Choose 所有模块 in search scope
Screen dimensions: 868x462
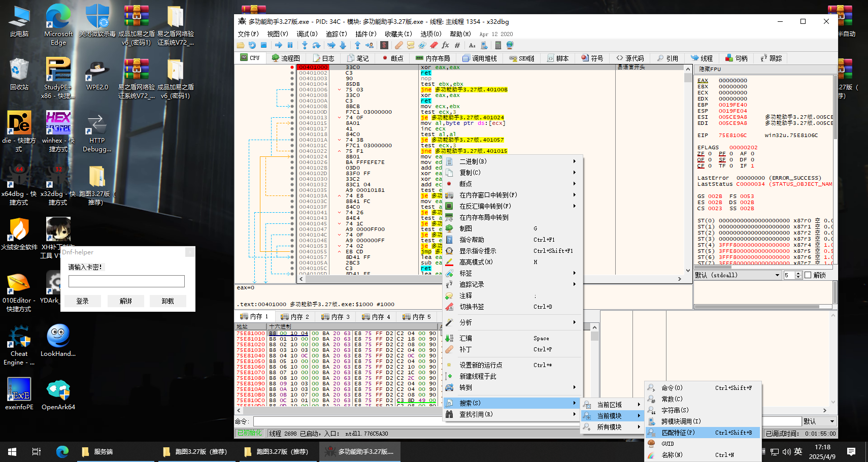[612, 427]
